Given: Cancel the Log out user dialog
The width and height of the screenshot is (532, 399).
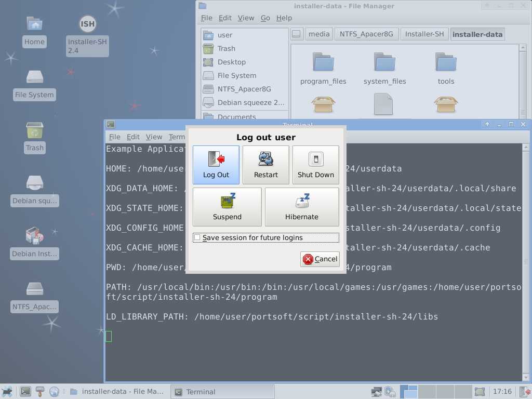Looking at the screenshot, I should coord(320,259).
